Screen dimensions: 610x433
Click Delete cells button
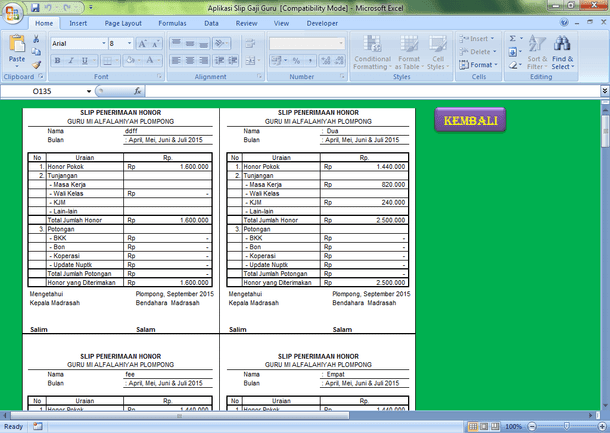[477, 51]
